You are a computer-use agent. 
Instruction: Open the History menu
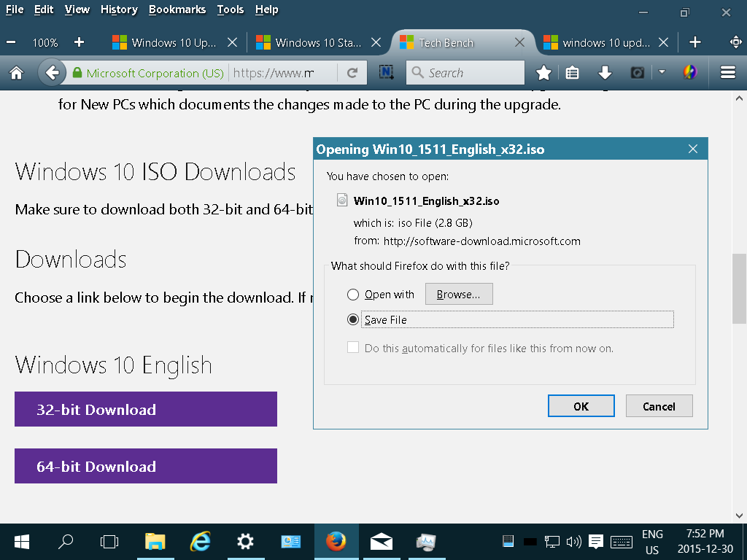119,9
